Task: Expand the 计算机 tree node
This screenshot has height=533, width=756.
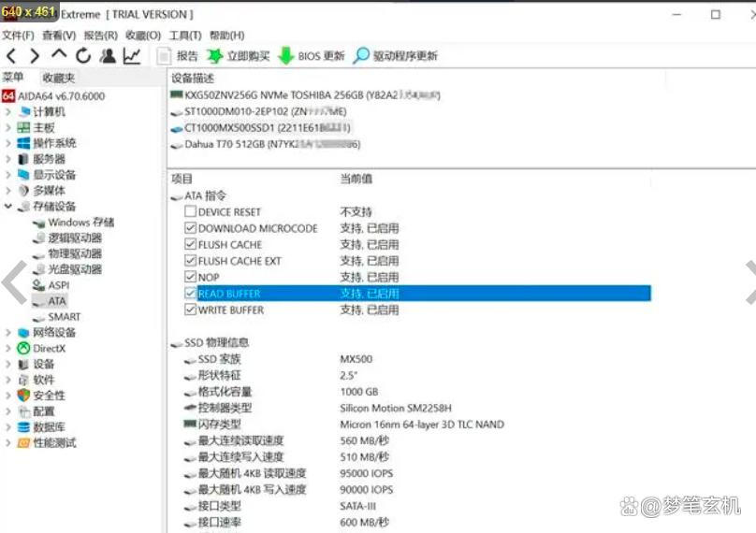Action: (x=7, y=112)
